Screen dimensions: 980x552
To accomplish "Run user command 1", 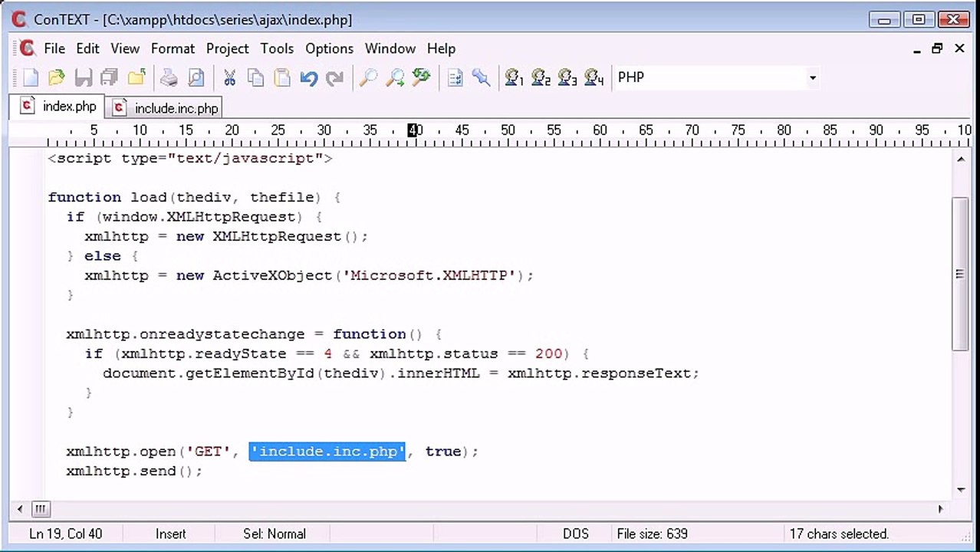I will (x=514, y=77).
